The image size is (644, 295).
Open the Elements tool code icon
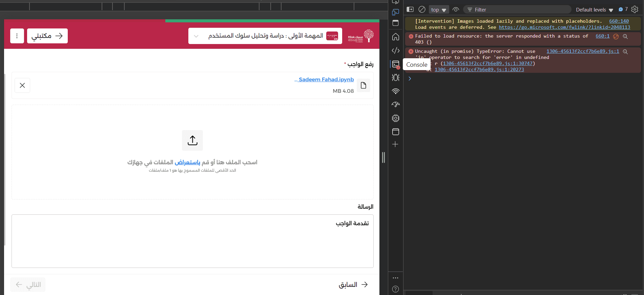(x=395, y=50)
